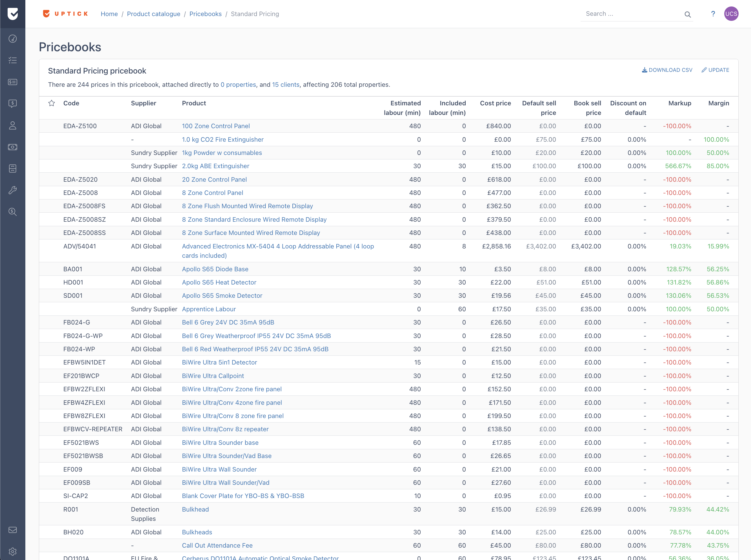The image size is (751, 560).
Task: Open Advanced Electronics MX-5404 panel product
Action: [278, 251]
